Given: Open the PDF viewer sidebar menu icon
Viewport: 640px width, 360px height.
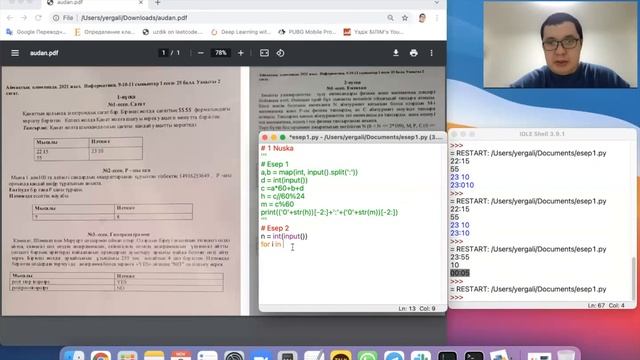Looking at the screenshot, I should click(x=15, y=53).
